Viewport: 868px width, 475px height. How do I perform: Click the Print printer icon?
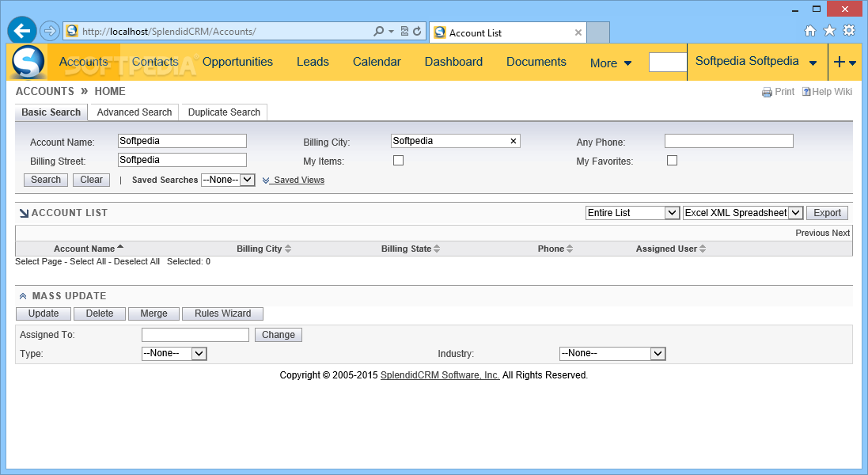(x=767, y=92)
